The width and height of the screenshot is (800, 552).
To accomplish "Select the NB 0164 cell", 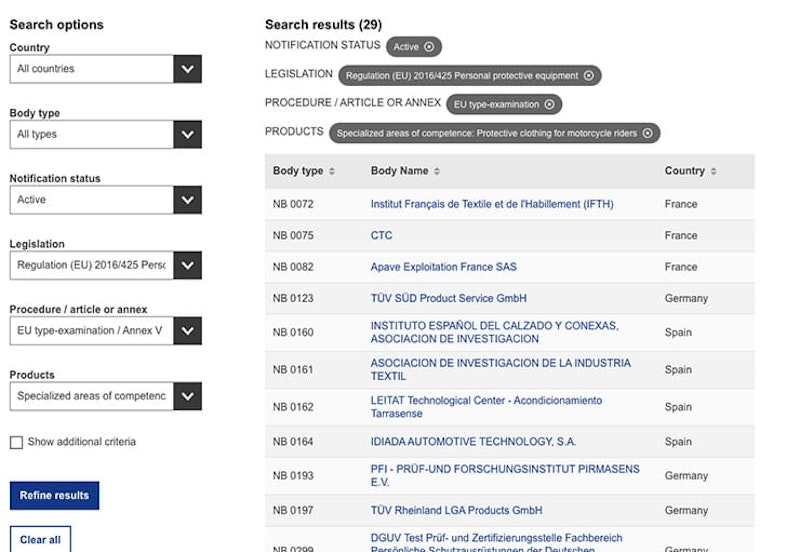I will tap(293, 442).
